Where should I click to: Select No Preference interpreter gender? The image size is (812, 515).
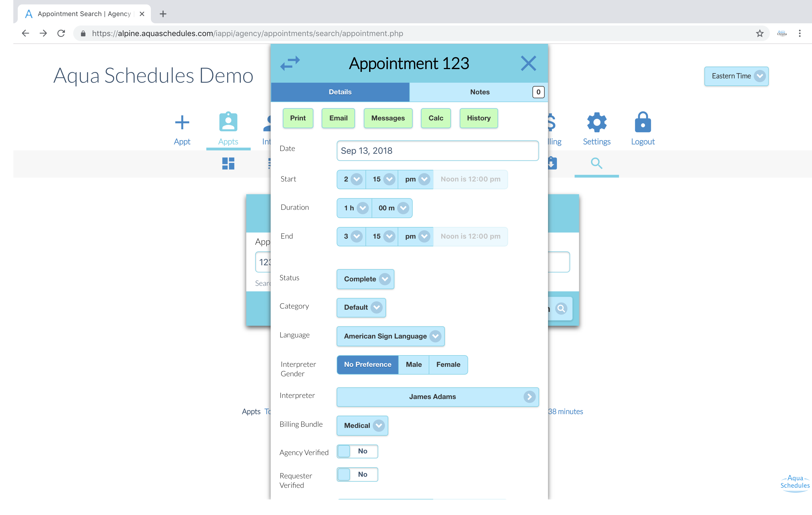coord(367,365)
